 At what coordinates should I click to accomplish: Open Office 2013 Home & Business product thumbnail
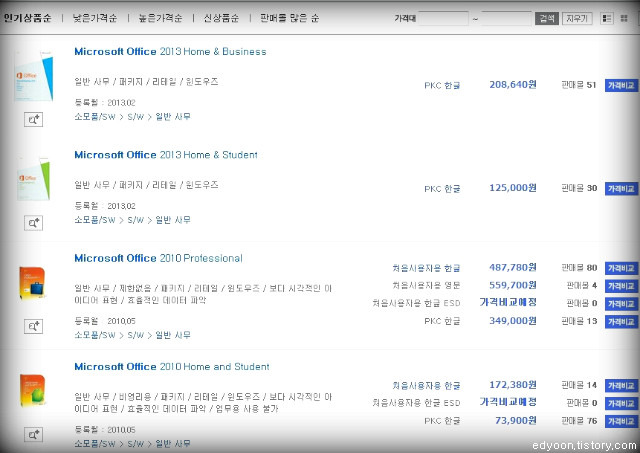[x=34, y=76]
